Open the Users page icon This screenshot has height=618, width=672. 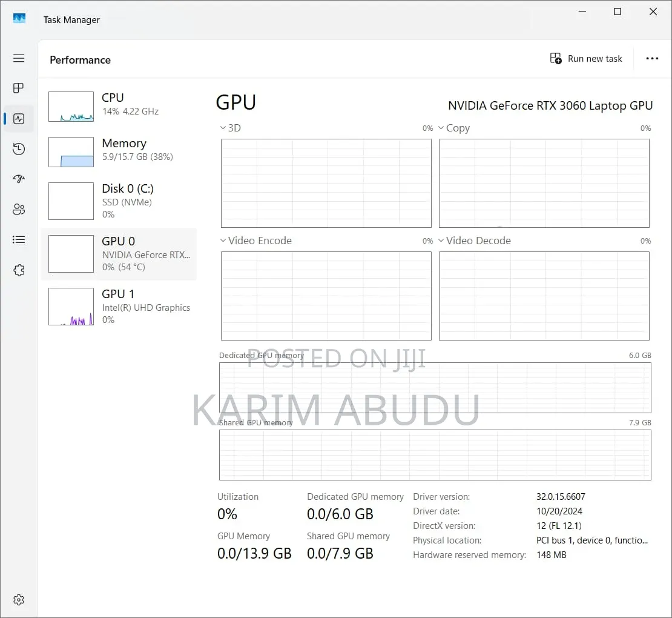(18, 209)
